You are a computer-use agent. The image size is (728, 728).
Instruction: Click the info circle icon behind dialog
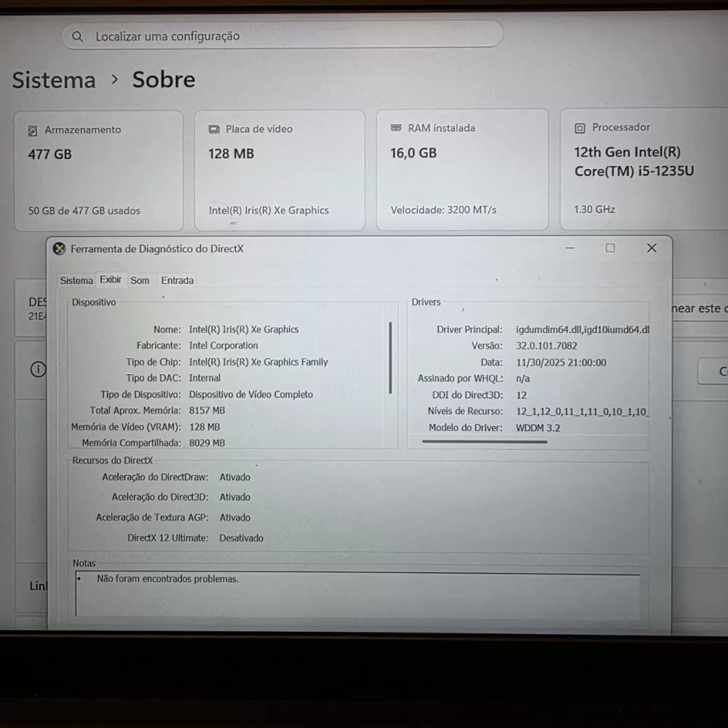click(x=38, y=370)
